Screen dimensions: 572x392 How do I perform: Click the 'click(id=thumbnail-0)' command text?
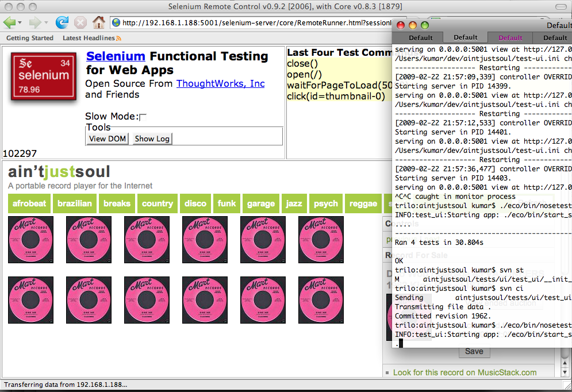tap(336, 96)
